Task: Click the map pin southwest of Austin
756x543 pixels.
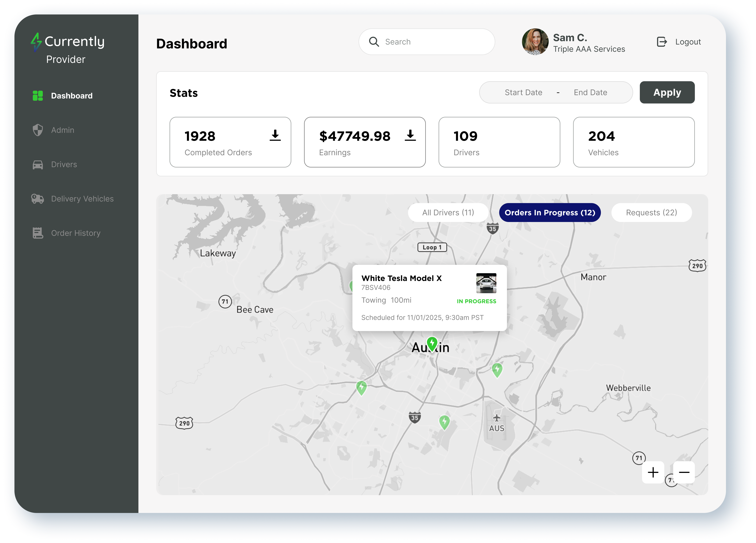Action: pos(361,388)
